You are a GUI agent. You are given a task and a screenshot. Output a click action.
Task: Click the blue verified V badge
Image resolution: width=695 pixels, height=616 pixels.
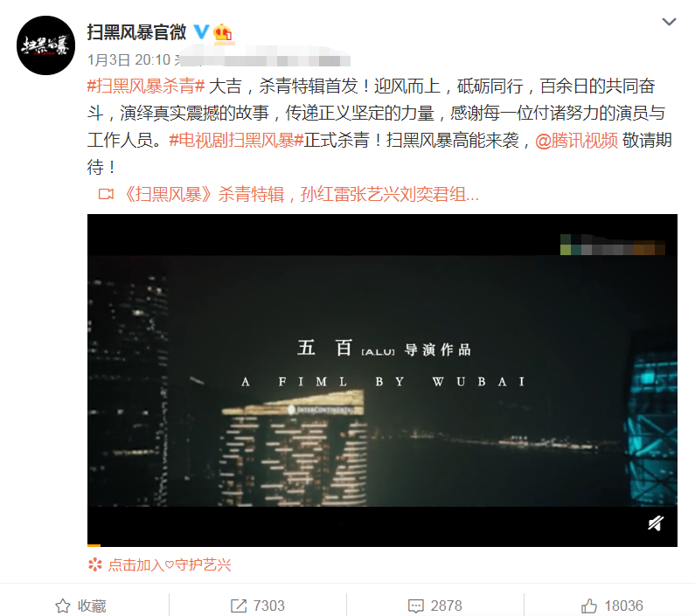[202, 32]
